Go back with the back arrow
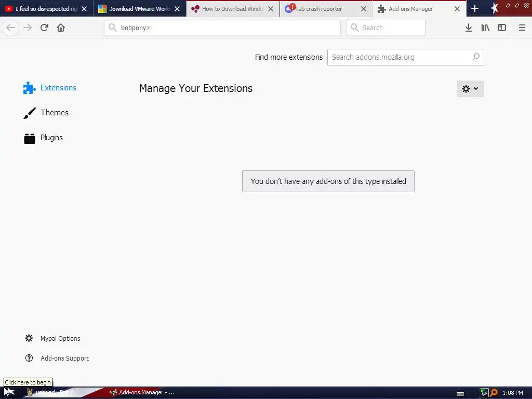 pos(10,28)
